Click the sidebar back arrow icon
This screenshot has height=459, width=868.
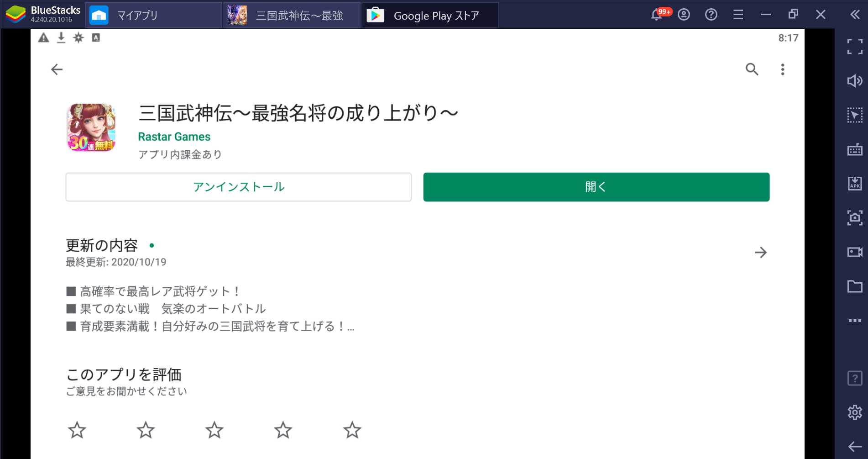coord(855,447)
